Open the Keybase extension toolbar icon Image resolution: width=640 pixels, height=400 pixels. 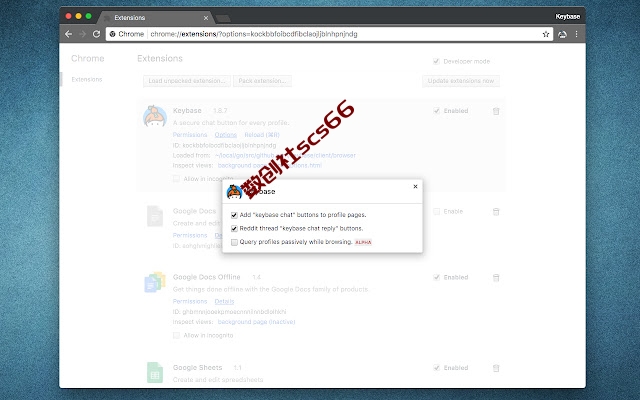[562, 34]
